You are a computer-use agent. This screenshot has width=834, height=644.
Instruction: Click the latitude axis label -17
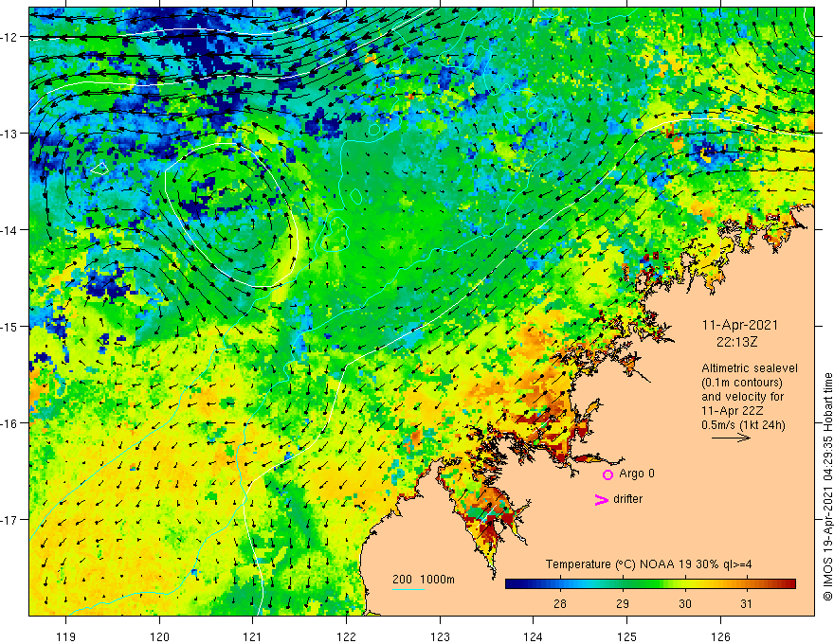[x=10, y=519]
